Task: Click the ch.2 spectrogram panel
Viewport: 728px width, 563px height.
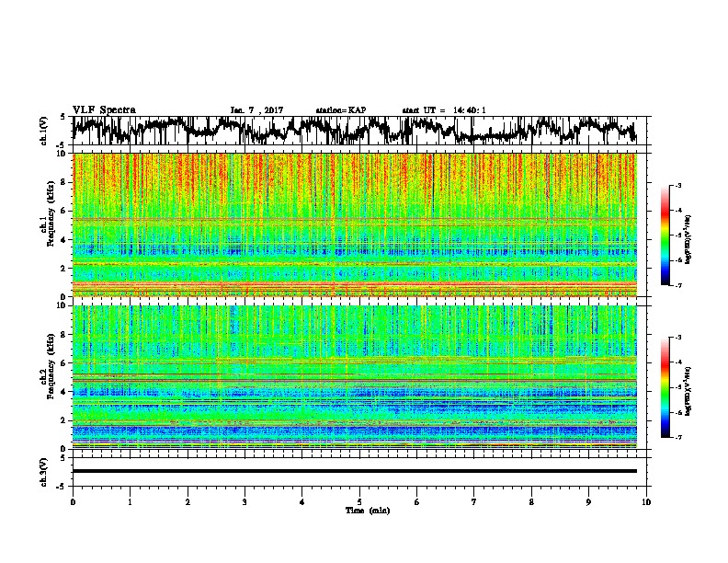Action: [x=354, y=377]
